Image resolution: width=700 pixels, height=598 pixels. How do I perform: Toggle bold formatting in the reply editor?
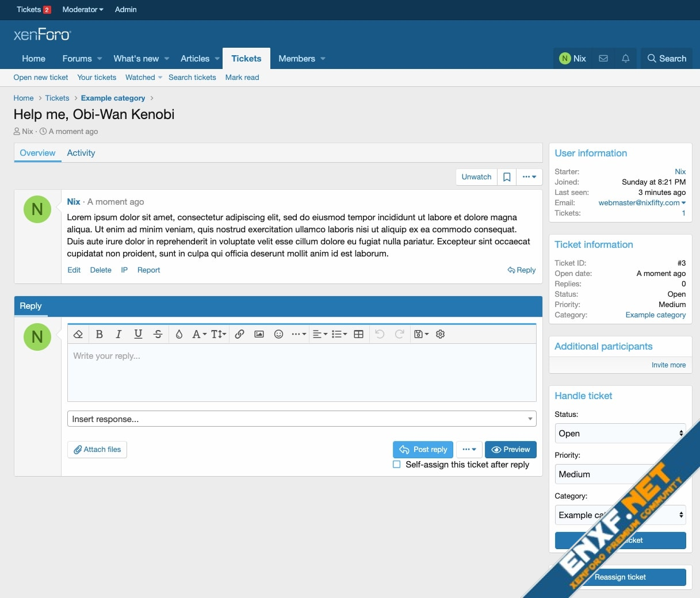pos(99,334)
